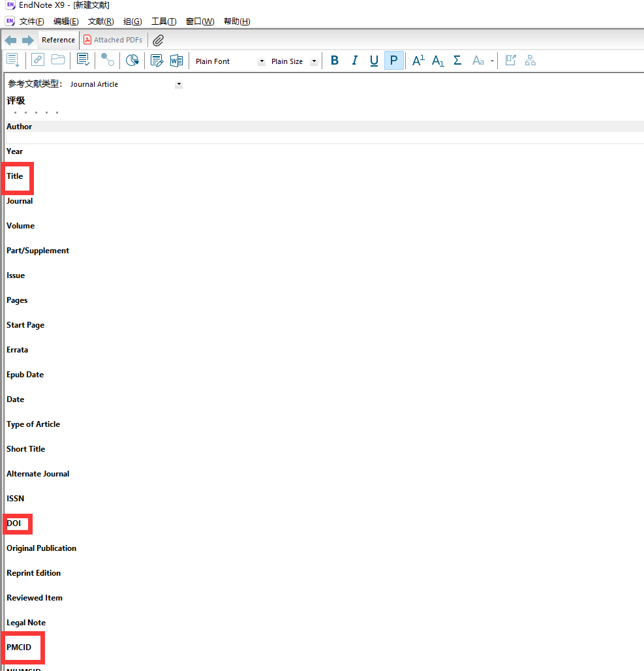Screen dimensions: 644x671
Task: Select the Volume field label
Action: point(20,226)
